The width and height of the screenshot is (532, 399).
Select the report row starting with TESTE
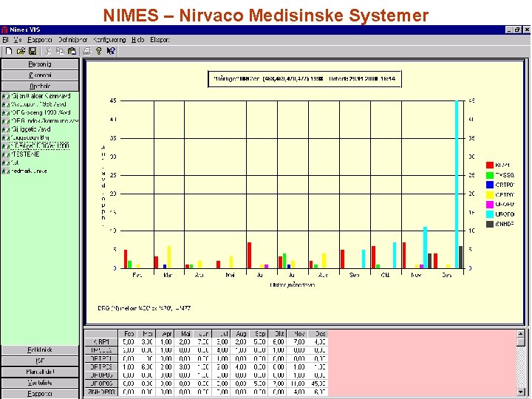[x=25, y=154]
